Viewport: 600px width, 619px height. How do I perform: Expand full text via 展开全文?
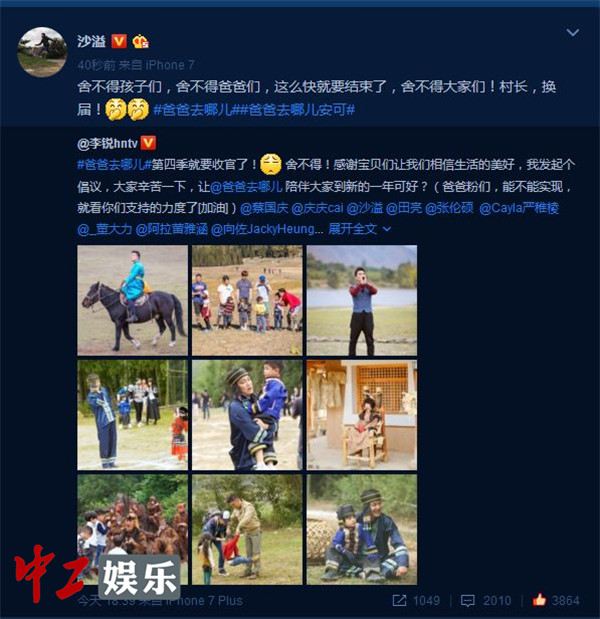pos(352,229)
